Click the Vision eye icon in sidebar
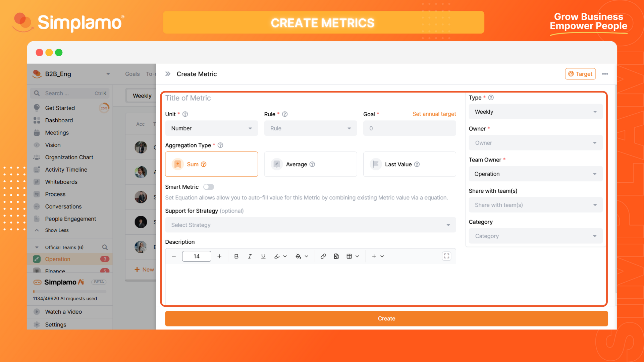The image size is (644, 362). [37, 145]
